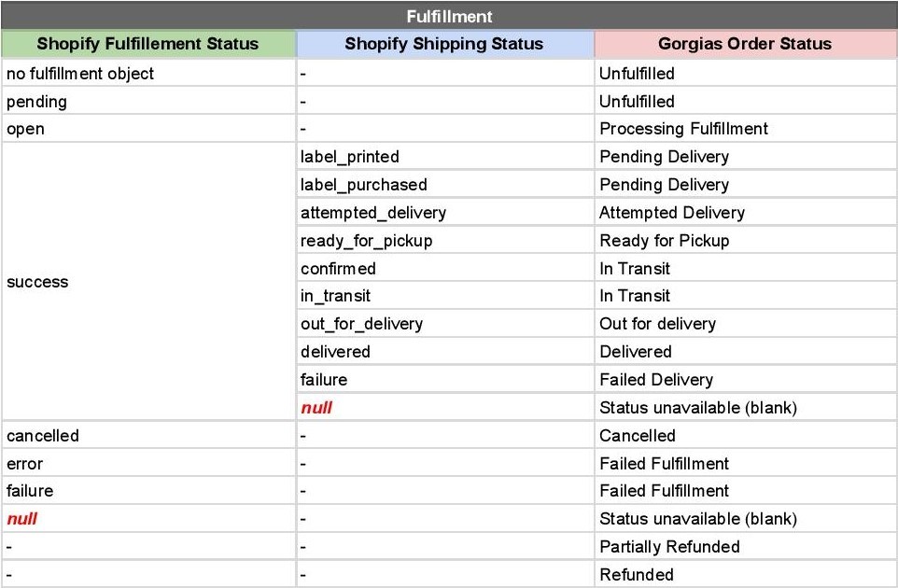Click the 'label_printed' shipping status cell
Image resolution: width=898 pixels, height=588 pixels.
(x=444, y=156)
